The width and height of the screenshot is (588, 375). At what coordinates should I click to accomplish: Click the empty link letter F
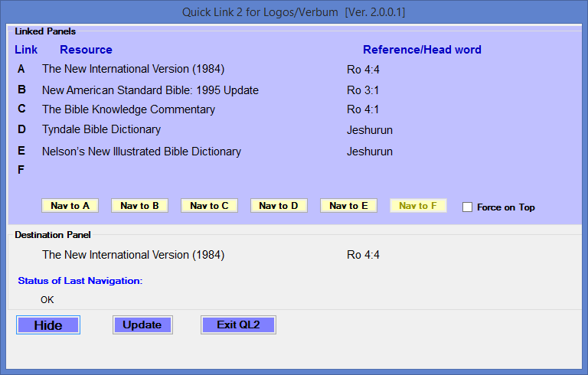pyautogui.click(x=21, y=170)
